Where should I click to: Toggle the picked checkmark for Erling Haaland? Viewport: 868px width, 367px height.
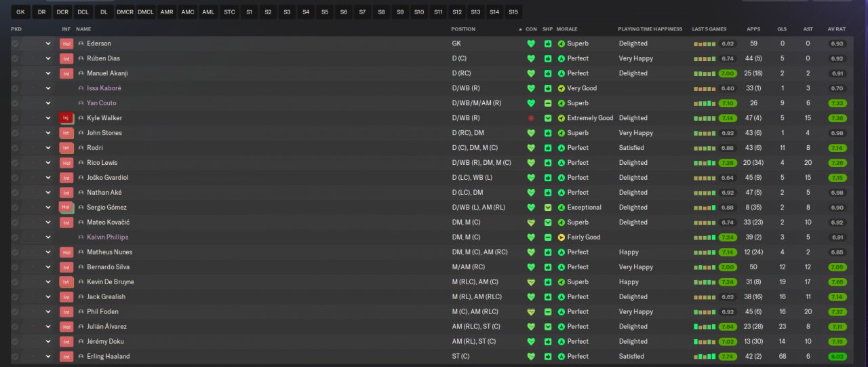point(15,357)
